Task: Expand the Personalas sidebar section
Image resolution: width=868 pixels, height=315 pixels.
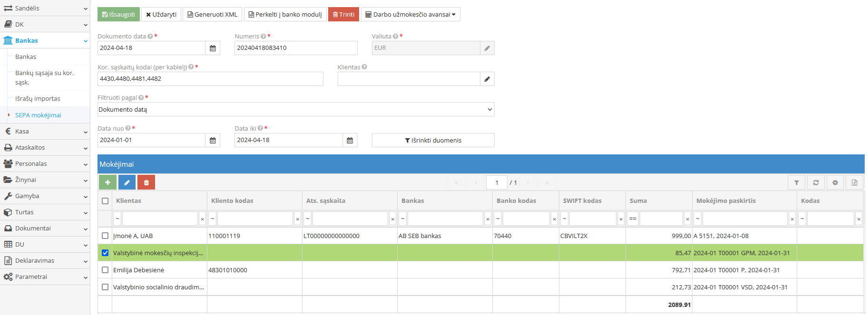Action: (45, 163)
